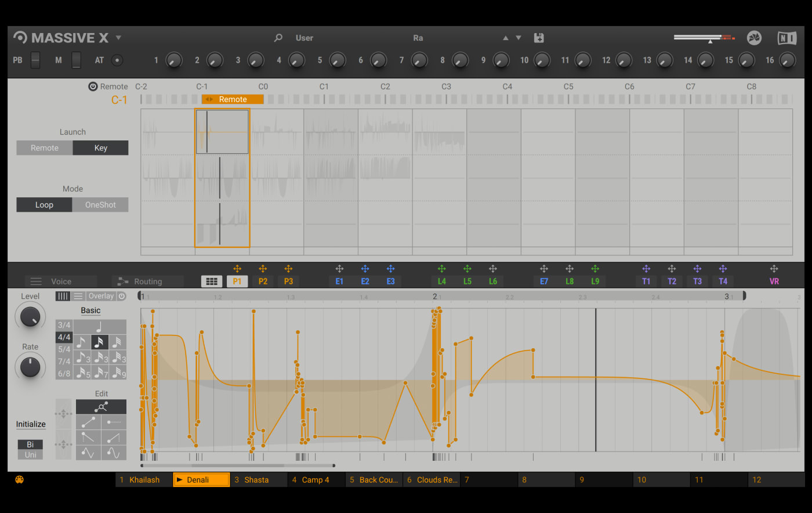This screenshot has width=812, height=513.
Task: Choose the thirty-second note 9 grid value
Action: (x=118, y=372)
